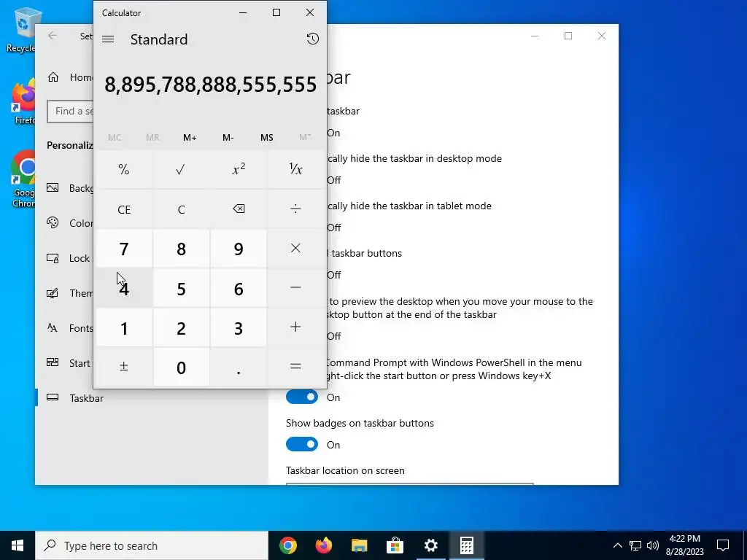Select Start in the Settings sidebar
Image resolution: width=747 pixels, height=560 pixels.
tap(64, 363)
